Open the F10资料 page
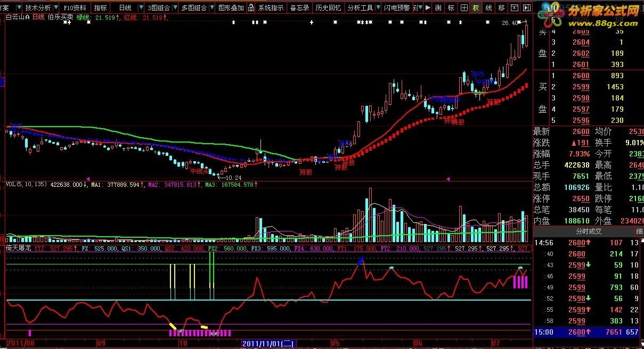 coord(75,8)
